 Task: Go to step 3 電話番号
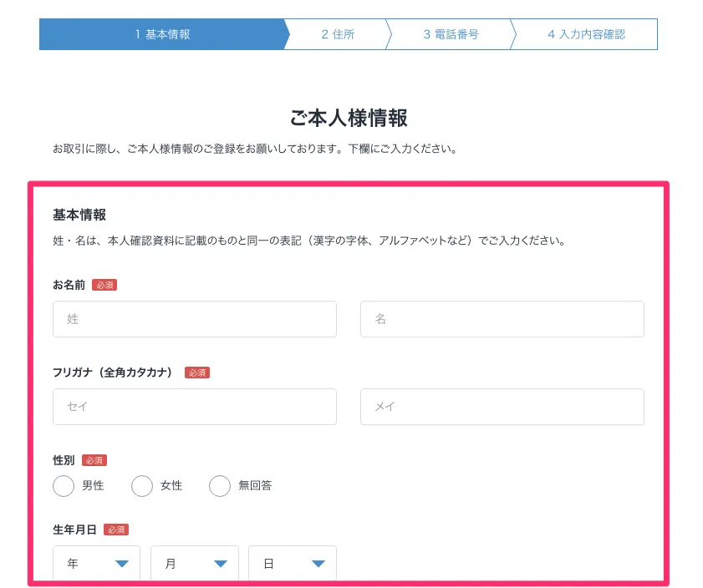[451, 34]
